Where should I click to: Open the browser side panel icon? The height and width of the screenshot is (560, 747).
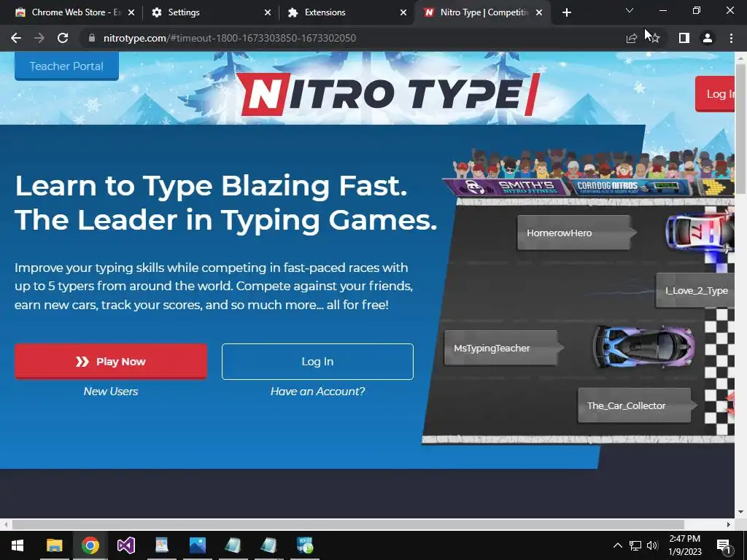(684, 38)
